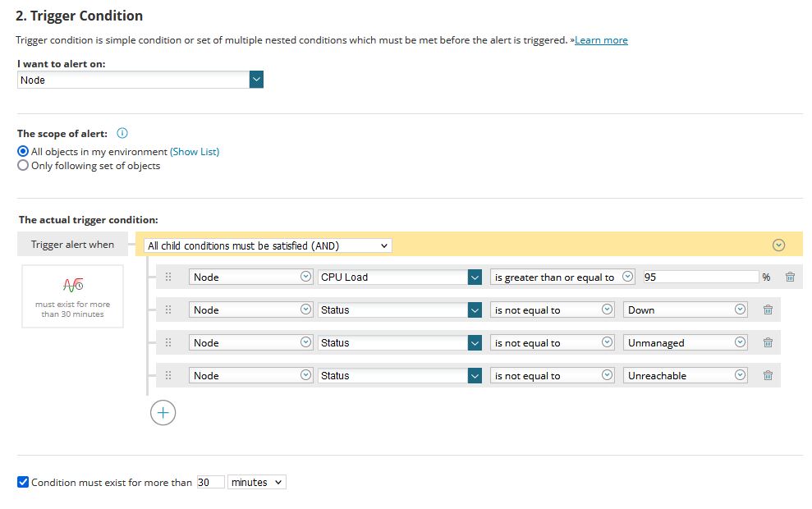Delete the CPU Load condition row
This screenshot has width=812, height=509.
(x=790, y=277)
